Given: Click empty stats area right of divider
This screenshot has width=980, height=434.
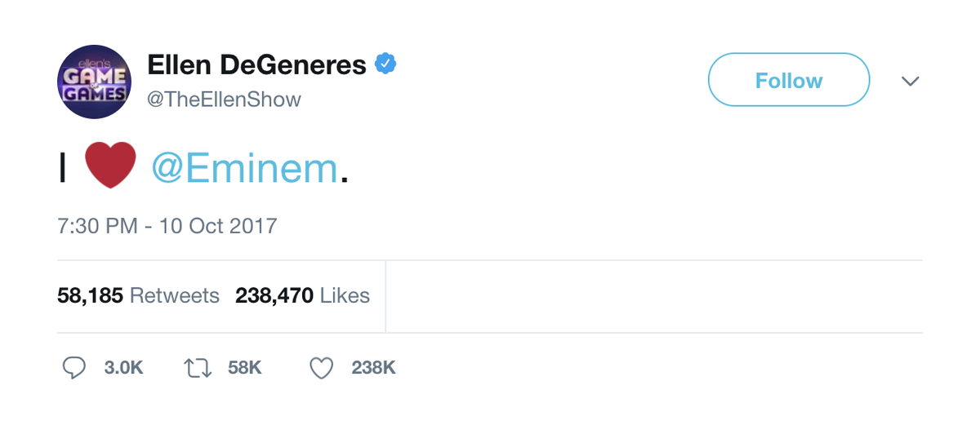Looking at the screenshot, I should point(653,296).
